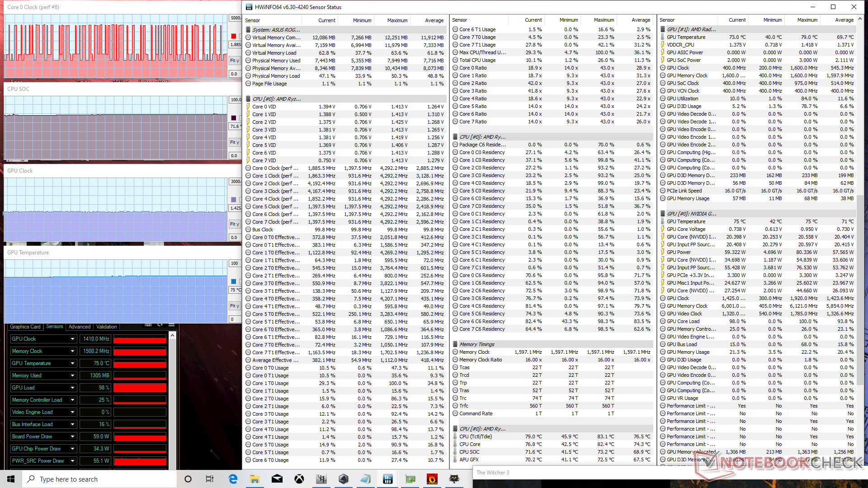Open the Advanced tab in GPU-Z
This screenshot has height=488, width=868.
click(x=80, y=327)
